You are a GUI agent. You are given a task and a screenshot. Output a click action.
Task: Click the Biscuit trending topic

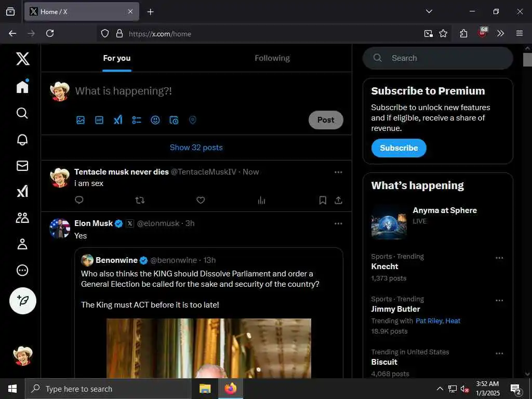point(384,362)
